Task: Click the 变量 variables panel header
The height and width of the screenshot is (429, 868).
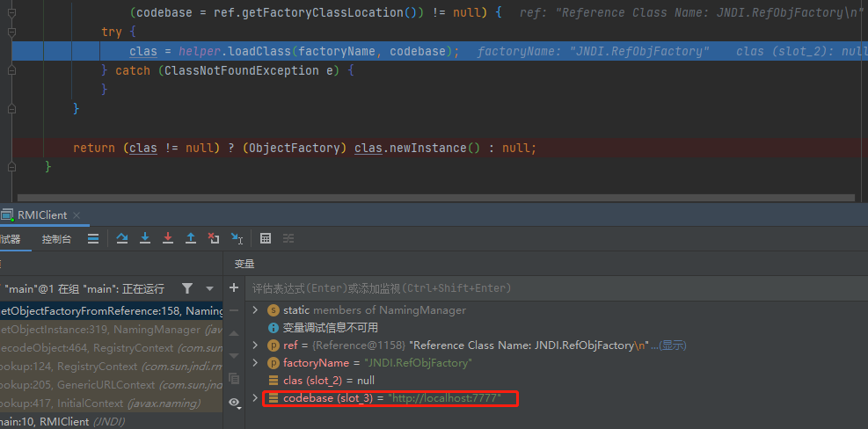Action: (244, 264)
